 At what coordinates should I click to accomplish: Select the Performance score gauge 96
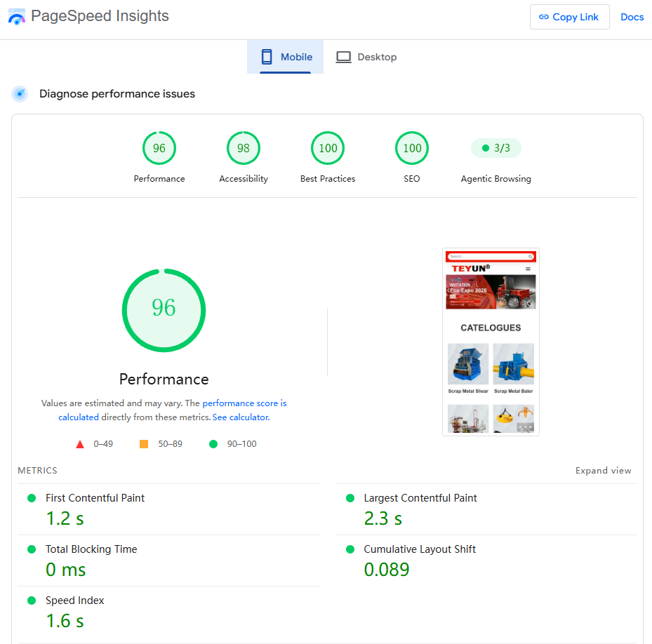(159, 148)
